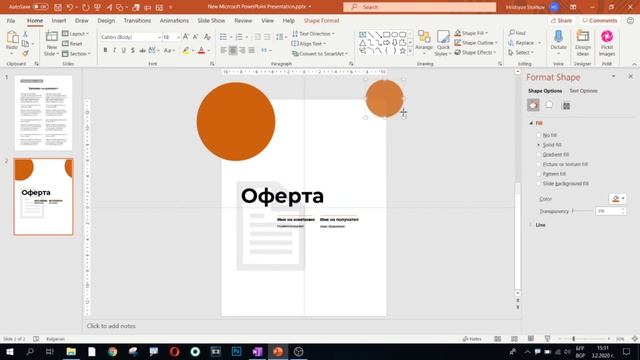Click the Center text alignment icon

point(233,50)
